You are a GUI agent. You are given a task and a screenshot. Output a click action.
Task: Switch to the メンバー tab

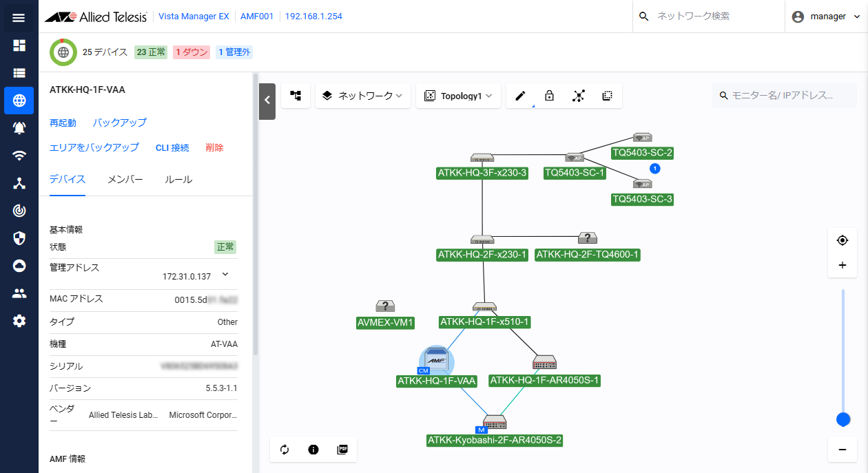[x=125, y=180]
